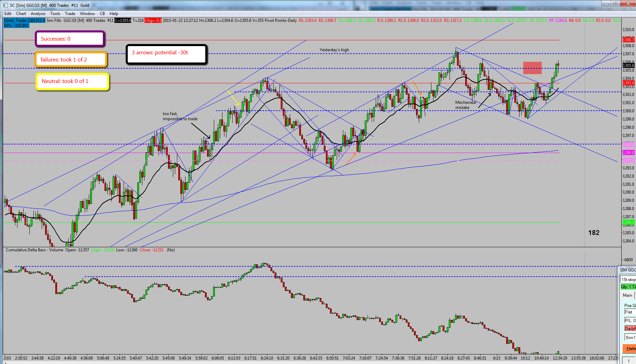Click the Sierra Chart icon in the title bar
The height and width of the screenshot is (364, 636).
point(5,5)
